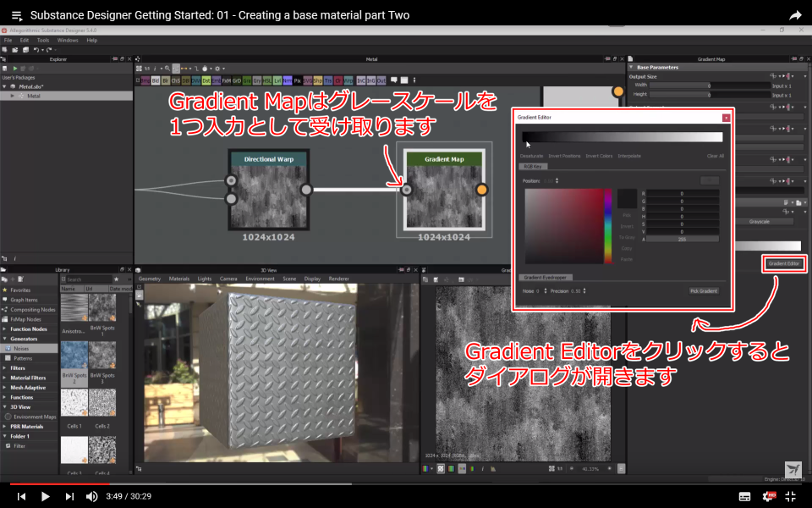Open the File menu

click(x=8, y=40)
